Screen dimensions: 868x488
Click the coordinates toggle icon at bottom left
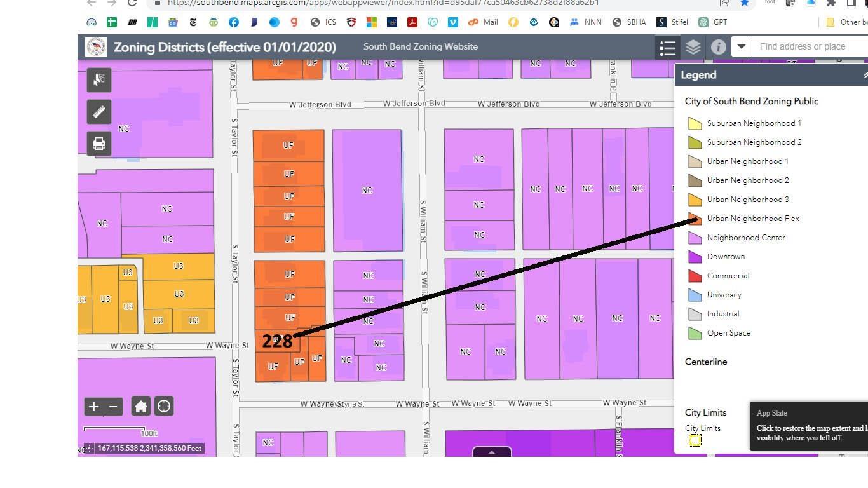(89, 448)
